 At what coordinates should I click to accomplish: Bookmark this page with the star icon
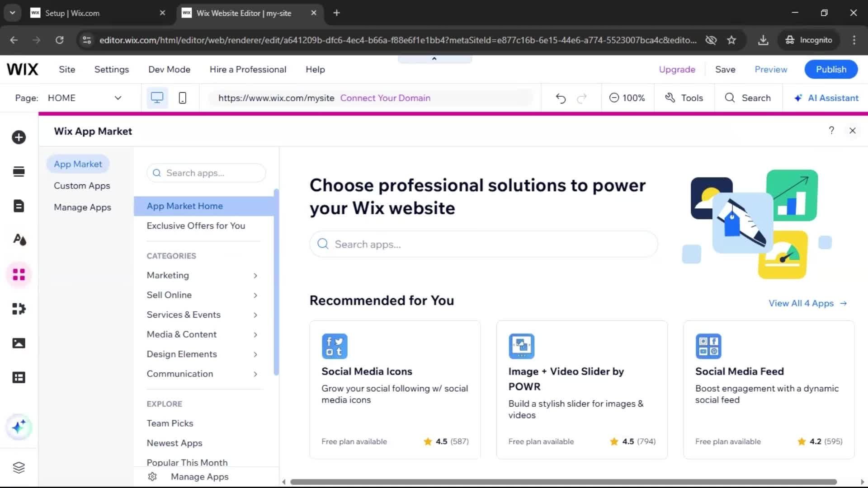tap(731, 40)
